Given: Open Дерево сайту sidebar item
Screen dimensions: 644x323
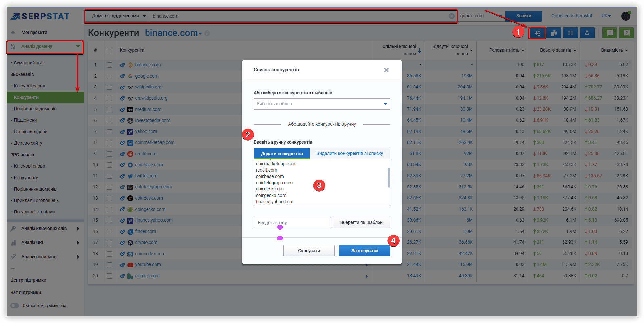Looking at the screenshot, I should coord(28,143).
